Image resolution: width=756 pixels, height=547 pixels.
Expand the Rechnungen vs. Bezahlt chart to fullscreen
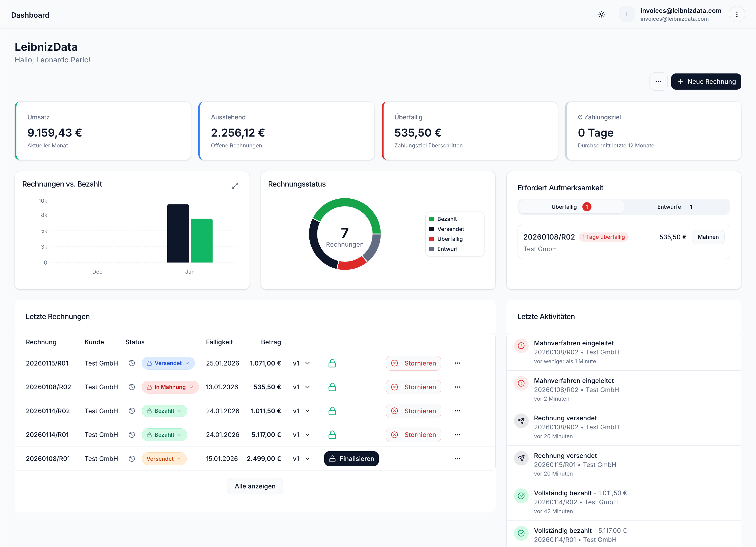pyautogui.click(x=235, y=186)
